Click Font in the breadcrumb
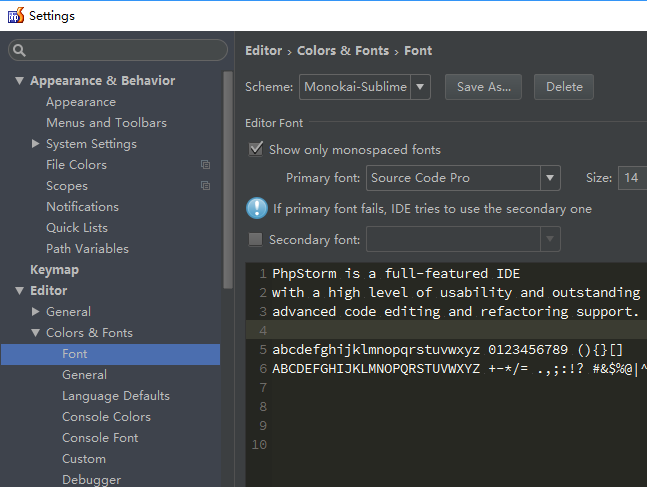Screen dimensions: 647x487 click(418, 51)
